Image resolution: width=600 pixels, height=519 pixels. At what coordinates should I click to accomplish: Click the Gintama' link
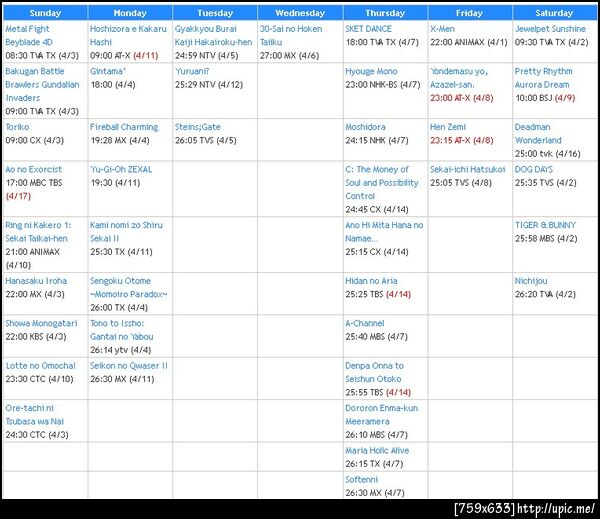[x=108, y=71]
